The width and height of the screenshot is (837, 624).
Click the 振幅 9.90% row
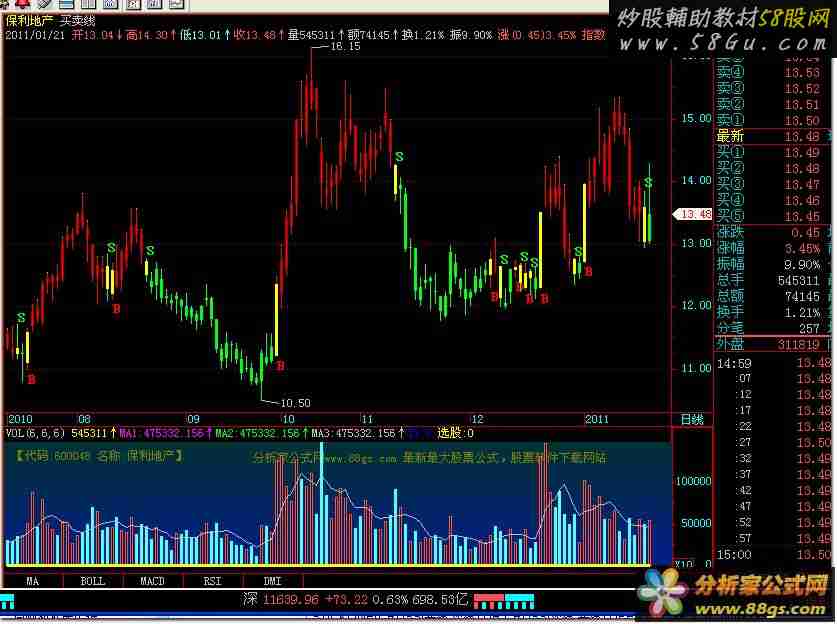pyautogui.click(x=773, y=264)
